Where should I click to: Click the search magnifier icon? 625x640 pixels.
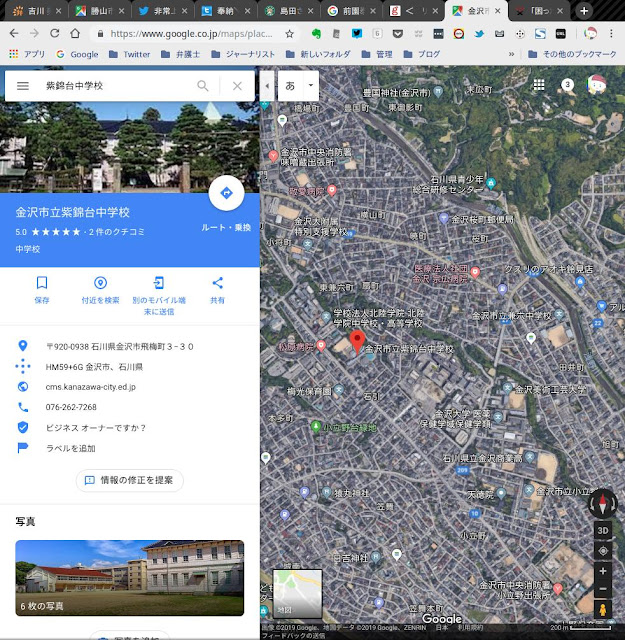point(203,86)
